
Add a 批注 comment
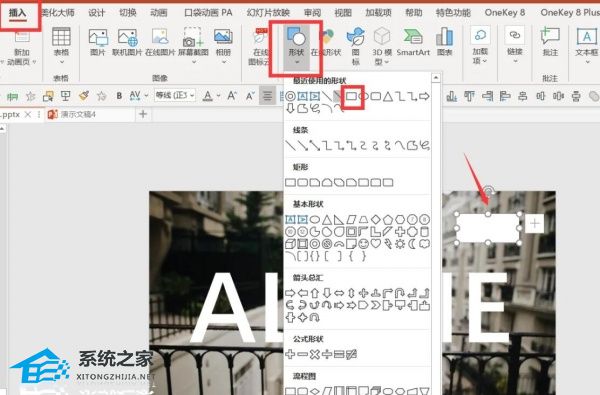[x=550, y=42]
